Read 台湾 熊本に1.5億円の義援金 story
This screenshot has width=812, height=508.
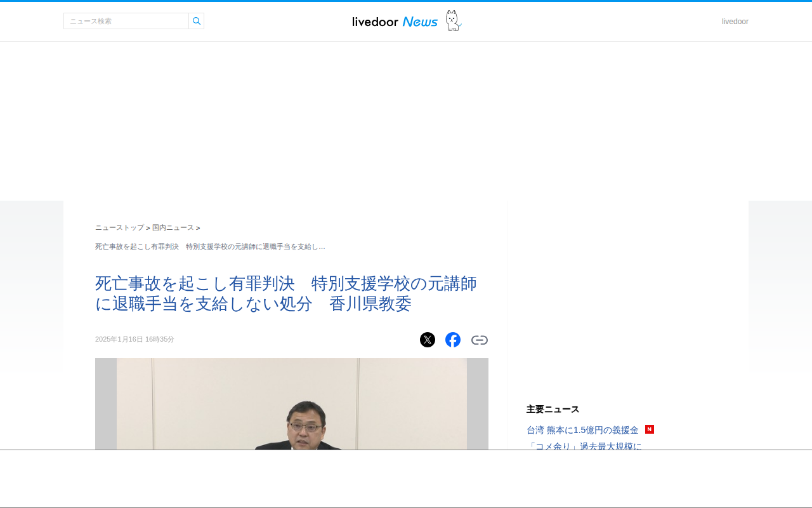(582, 430)
